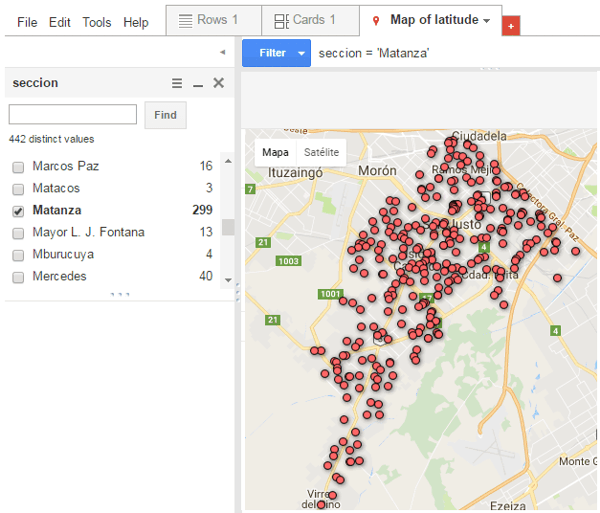Click the Ciudadela label on the map
The width and height of the screenshot is (600, 513).
pyautogui.click(x=479, y=136)
